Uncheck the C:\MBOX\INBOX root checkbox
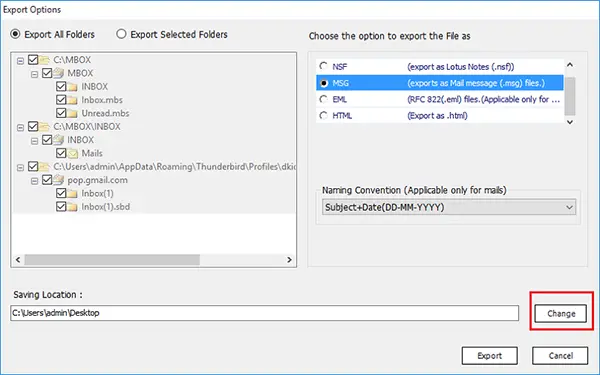The image size is (600, 375). [x=33, y=126]
